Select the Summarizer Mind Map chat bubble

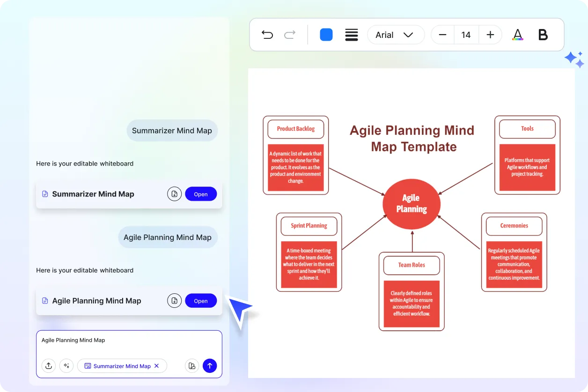(172, 131)
